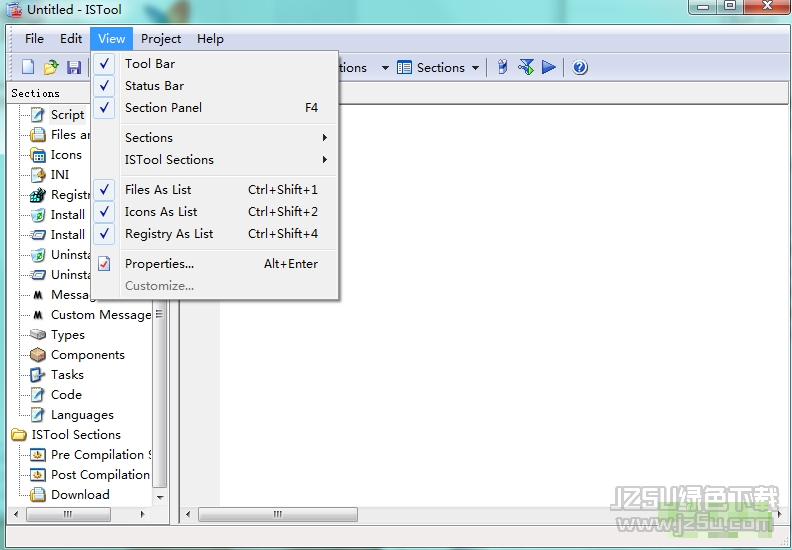Click the New file toolbar icon
This screenshot has width=792, height=550.
point(28,67)
